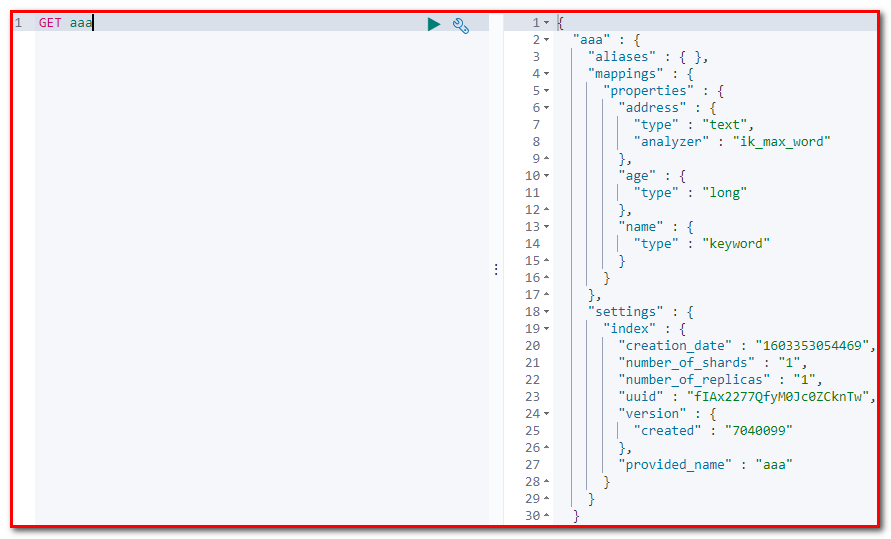Click the created version value "7040099"
The height and width of the screenshot is (539, 891).
click(759, 431)
